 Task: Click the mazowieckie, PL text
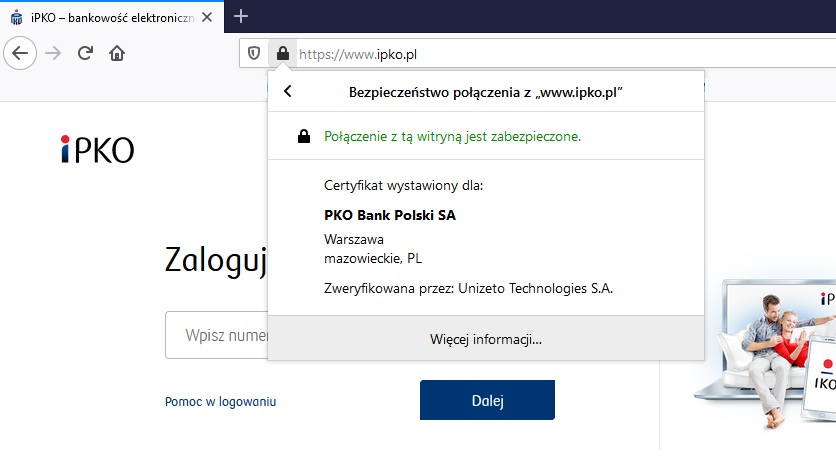pyautogui.click(x=373, y=258)
